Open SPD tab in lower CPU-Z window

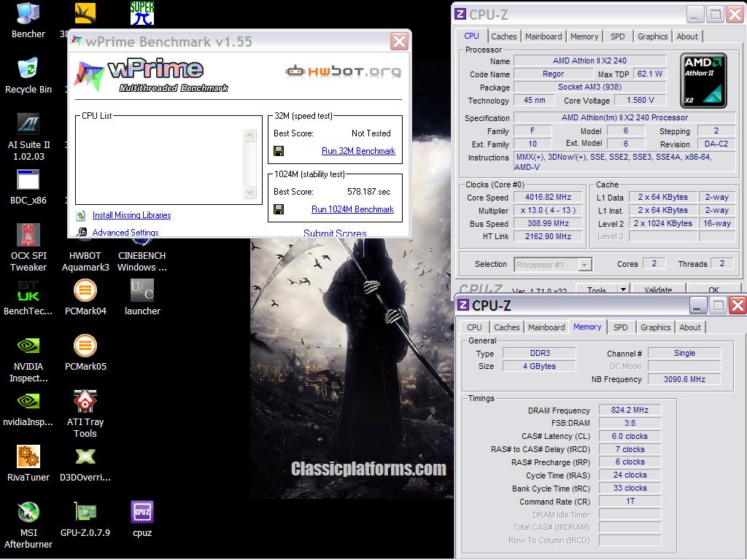pos(620,327)
